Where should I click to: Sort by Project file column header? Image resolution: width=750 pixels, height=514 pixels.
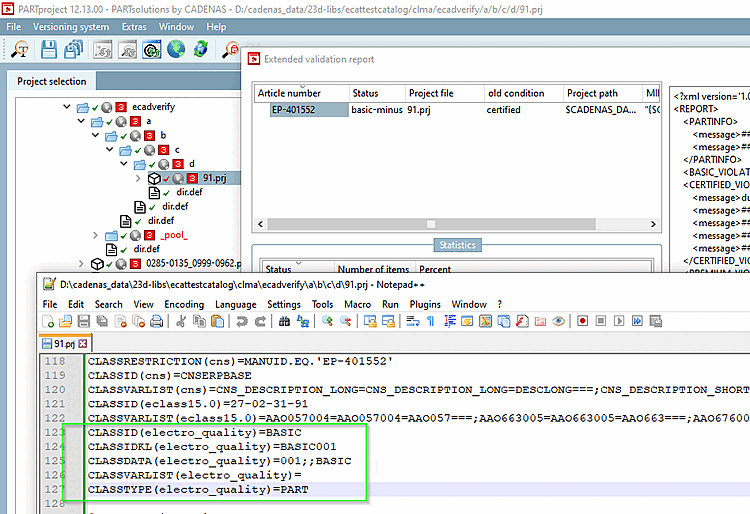point(445,93)
